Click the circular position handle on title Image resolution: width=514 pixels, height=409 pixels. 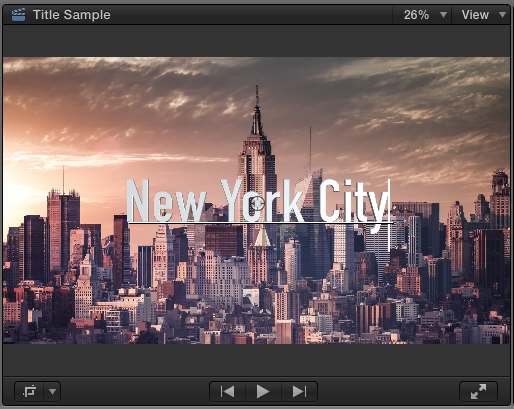coord(257,203)
